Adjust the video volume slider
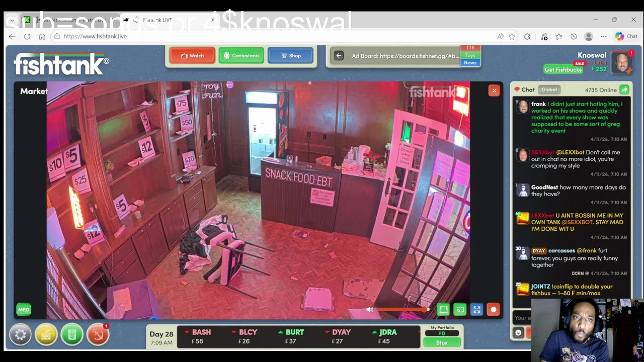The image size is (644, 362). (403, 310)
